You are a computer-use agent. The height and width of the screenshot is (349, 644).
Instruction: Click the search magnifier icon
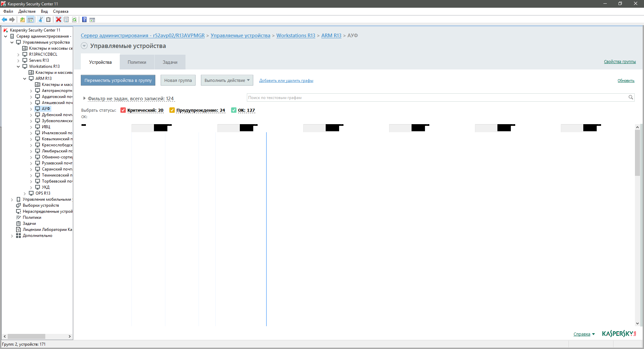pyautogui.click(x=631, y=97)
